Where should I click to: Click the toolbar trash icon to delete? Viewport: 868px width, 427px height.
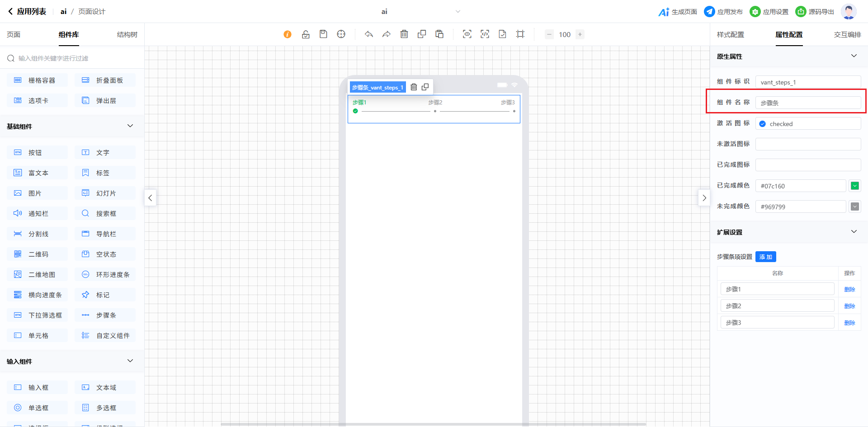(x=404, y=34)
